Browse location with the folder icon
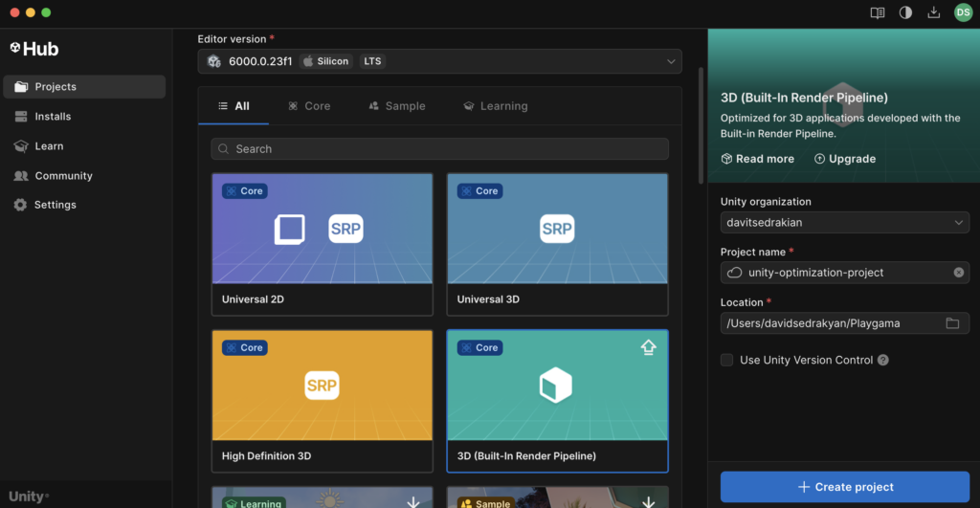The height and width of the screenshot is (508, 980). [952, 323]
